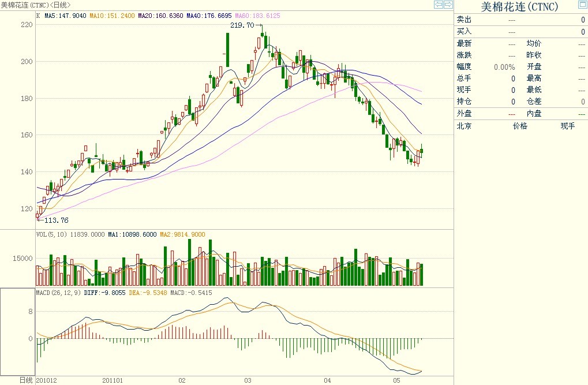Select the 内盘 label
588x385 pixels.
coord(534,113)
